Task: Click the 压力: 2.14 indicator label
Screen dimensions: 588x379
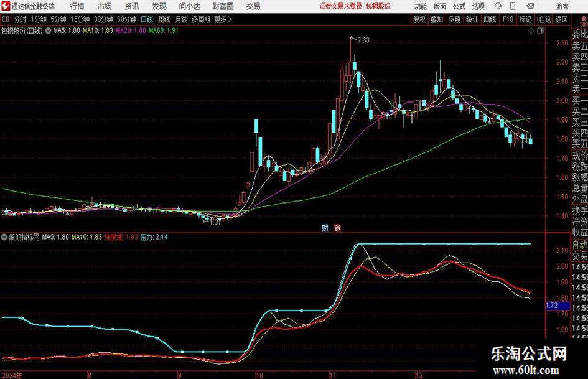Action: pos(154,237)
